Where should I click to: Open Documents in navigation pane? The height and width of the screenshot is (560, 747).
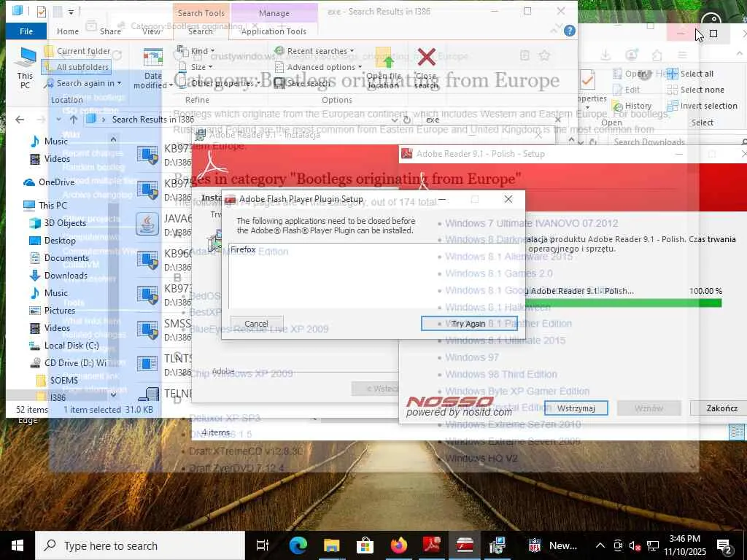pyautogui.click(x=60, y=258)
